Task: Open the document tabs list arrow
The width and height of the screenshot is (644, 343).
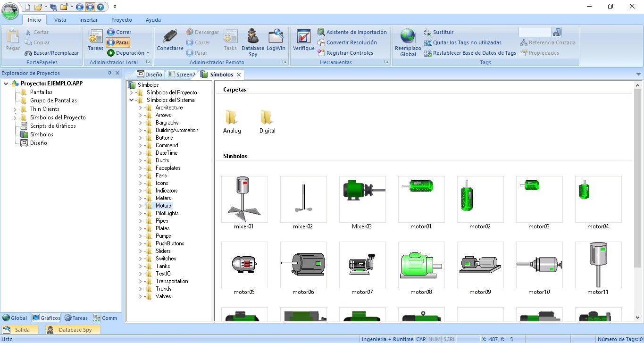Action: 638,75
